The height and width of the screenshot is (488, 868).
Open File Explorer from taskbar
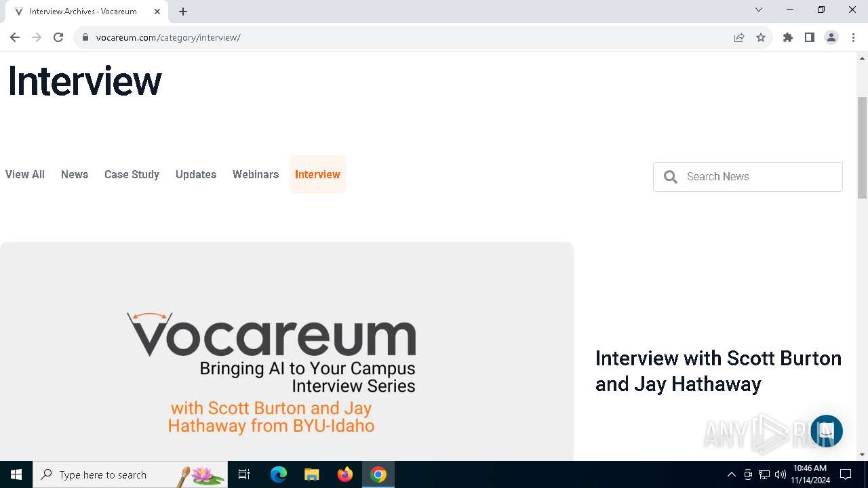(x=311, y=474)
